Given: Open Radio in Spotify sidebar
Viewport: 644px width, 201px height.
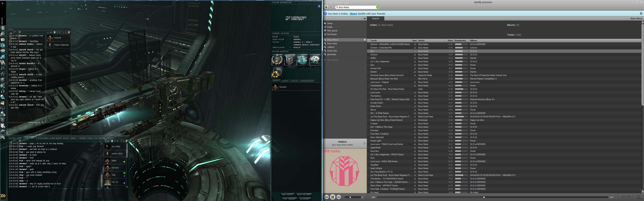Looking at the screenshot, I should point(330,27).
